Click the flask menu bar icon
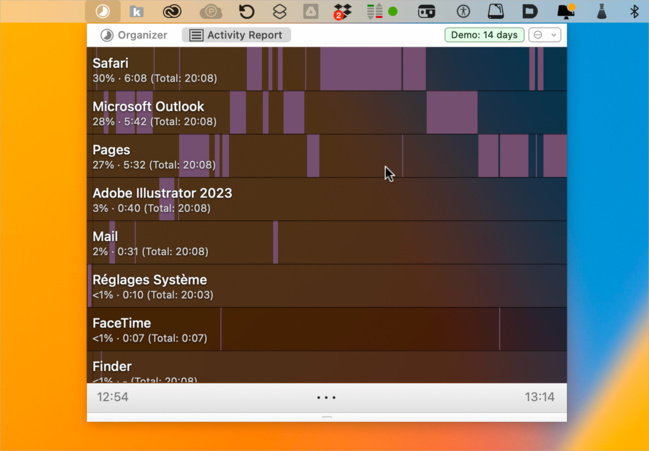The width and height of the screenshot is (649, 451). coord(602,12)
